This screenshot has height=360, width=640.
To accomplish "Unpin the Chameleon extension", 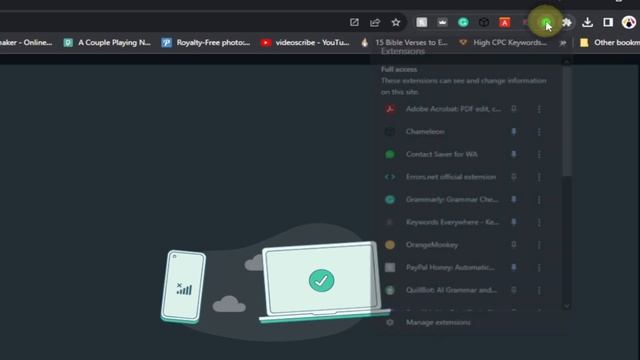I will click(513, 131).
